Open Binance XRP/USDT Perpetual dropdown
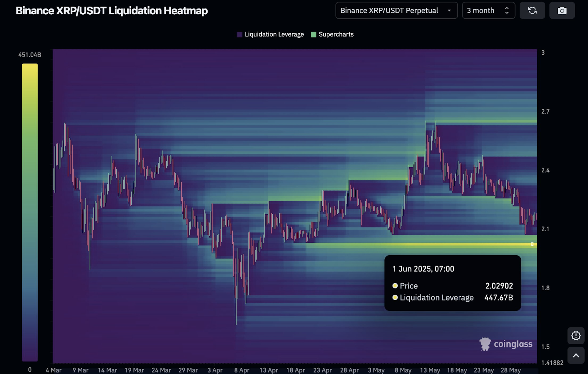 (396, 11)
